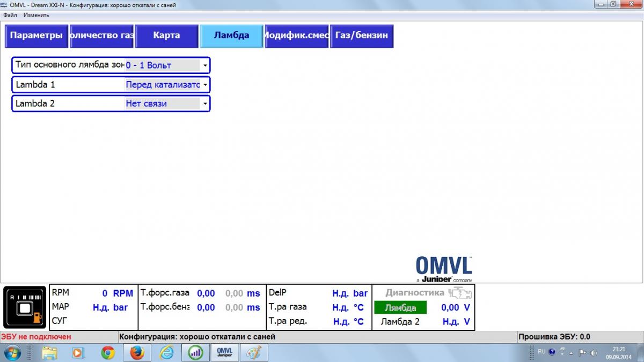Open the Lambda 1 position dropdown
Image resolution: width=644 pixels, height=362 pixels.
tap(205, 85)
